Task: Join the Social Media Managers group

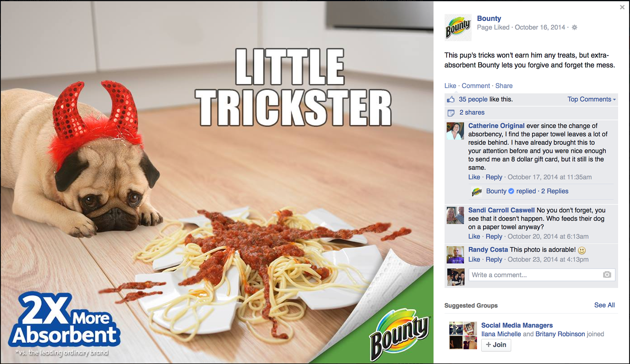Action: [x=496, y=345]
